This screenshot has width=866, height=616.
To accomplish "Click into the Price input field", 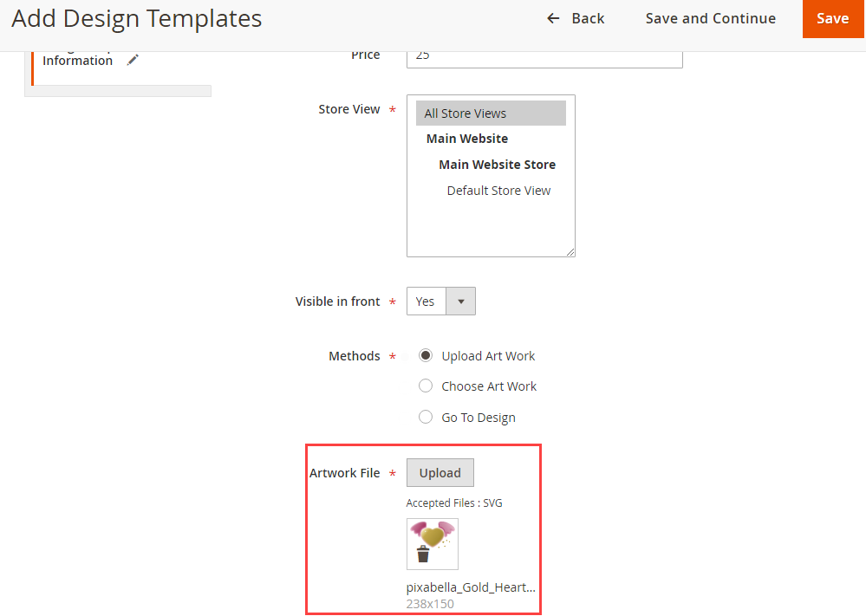I will (x=544, y=56).
